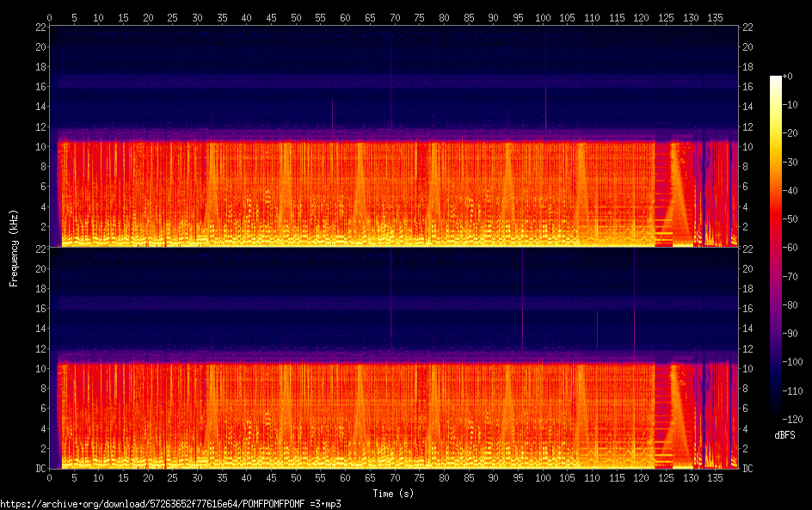Click the "Frequency (kHz)" axis label
Screen dimensions: 812x510
pos(14,248)
